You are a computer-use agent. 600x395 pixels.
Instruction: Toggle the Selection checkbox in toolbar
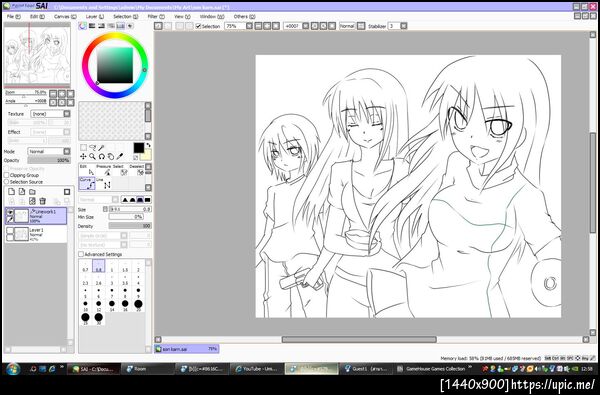point(198,26)
